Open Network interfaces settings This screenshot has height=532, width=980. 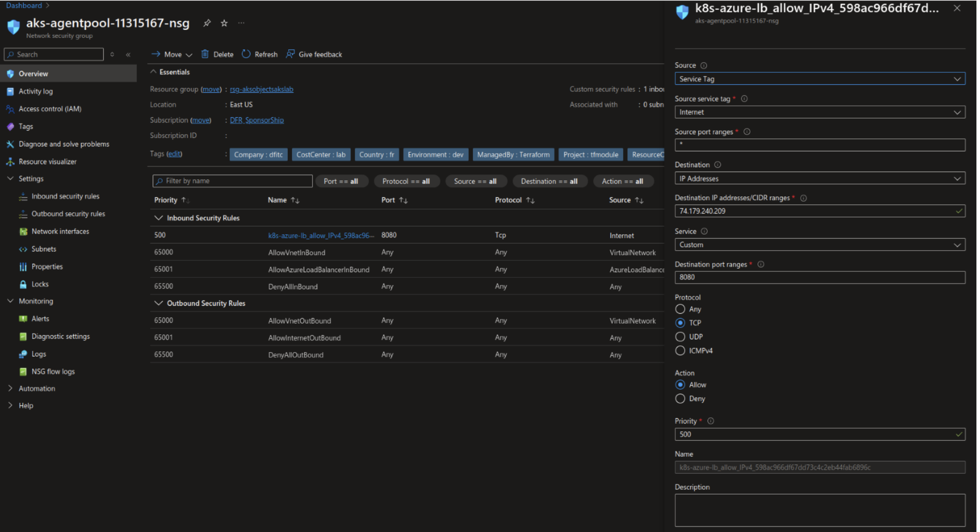[60, 231]
